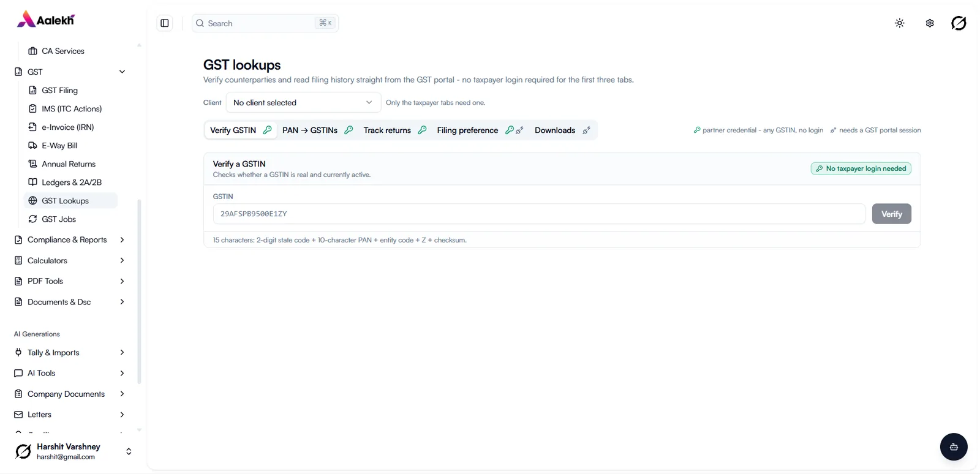Click the profile avatar at top right

coord(959,23)
